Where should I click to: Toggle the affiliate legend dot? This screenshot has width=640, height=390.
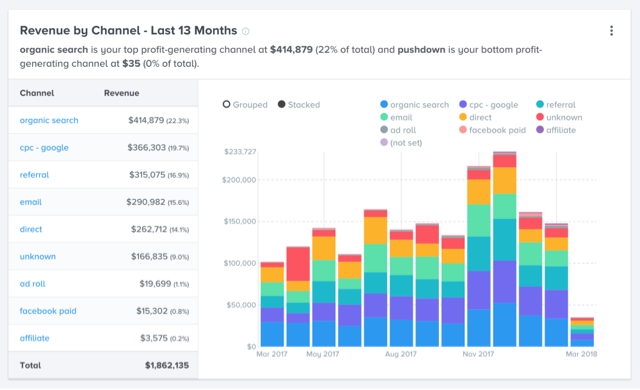coord(540,130)
